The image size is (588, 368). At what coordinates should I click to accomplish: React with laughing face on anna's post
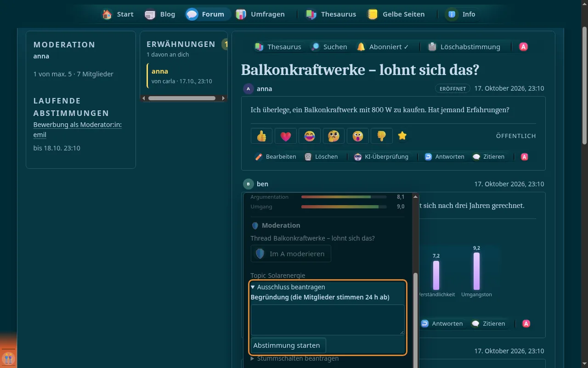click(x=309, y=136)
